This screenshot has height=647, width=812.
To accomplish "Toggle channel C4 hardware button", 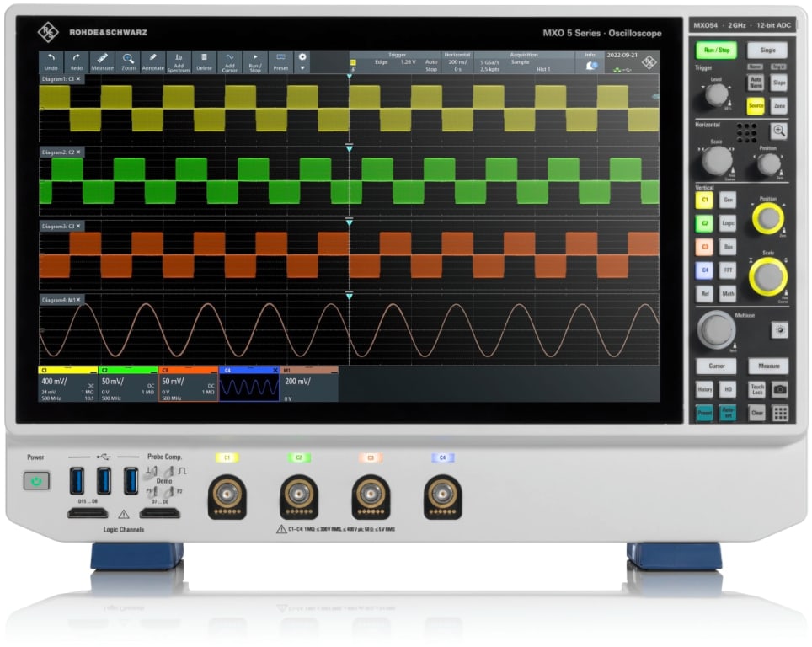I will coord(705,270).
